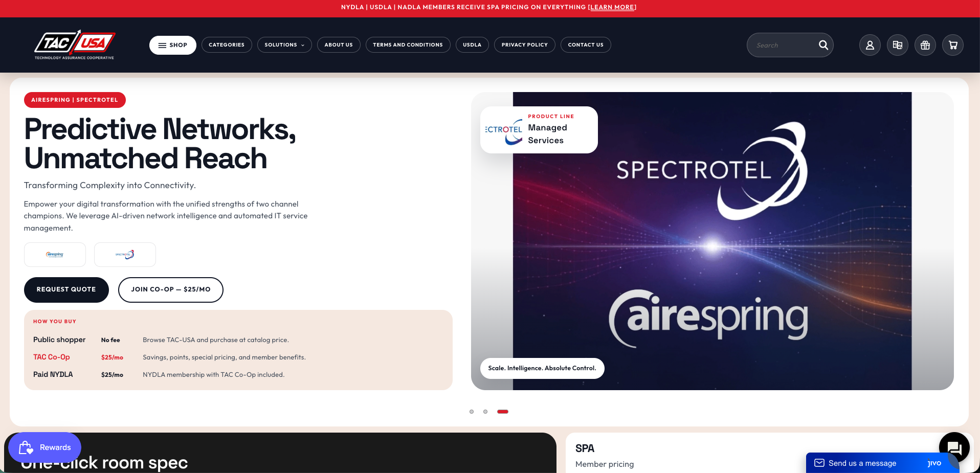Image resolution: width=980 pixels, height=473 pixels.
Task: Click the Learn More banner link
Action: (x=612, y=7)
